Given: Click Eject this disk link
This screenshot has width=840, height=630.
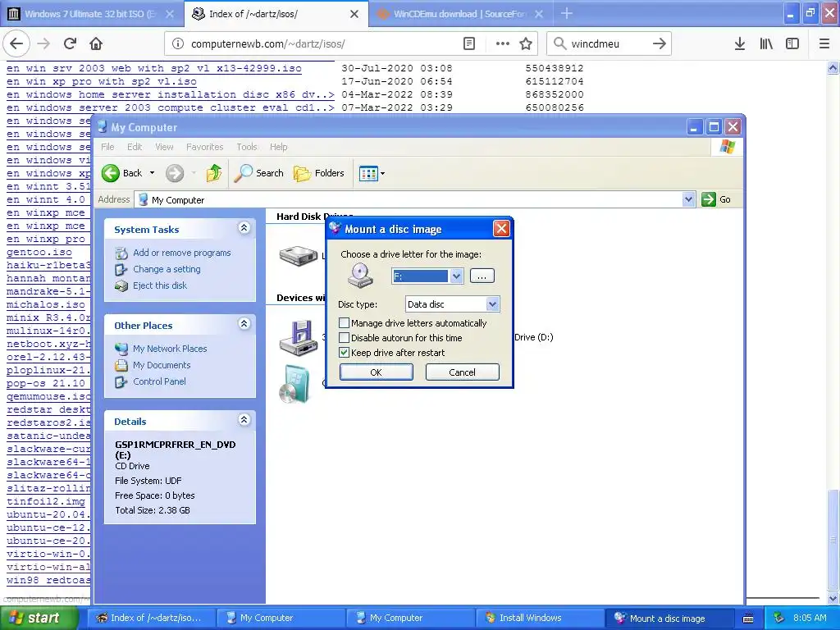Looking at the screenshot, I should click(160, 285).
